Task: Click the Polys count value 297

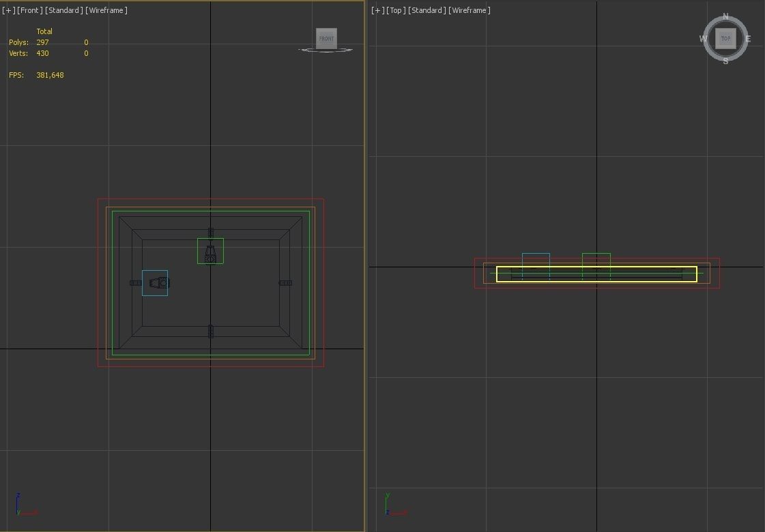Action: (42, 42)
